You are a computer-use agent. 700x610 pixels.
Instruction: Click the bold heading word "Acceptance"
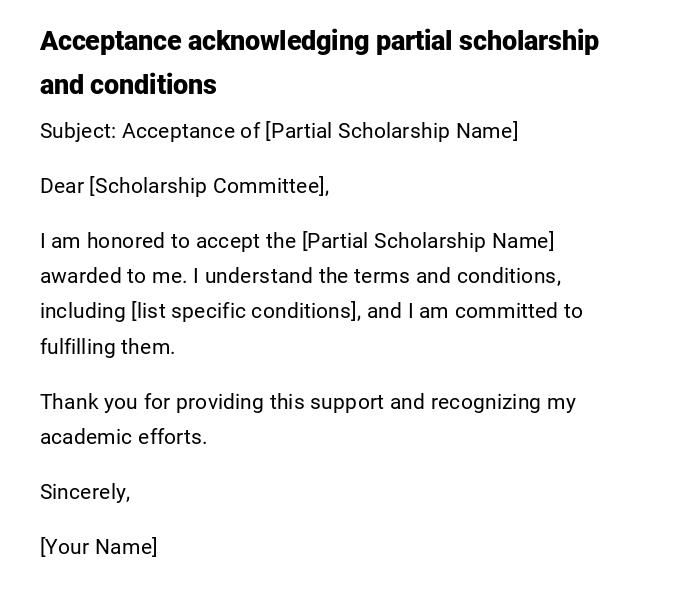tap(110, 41)
